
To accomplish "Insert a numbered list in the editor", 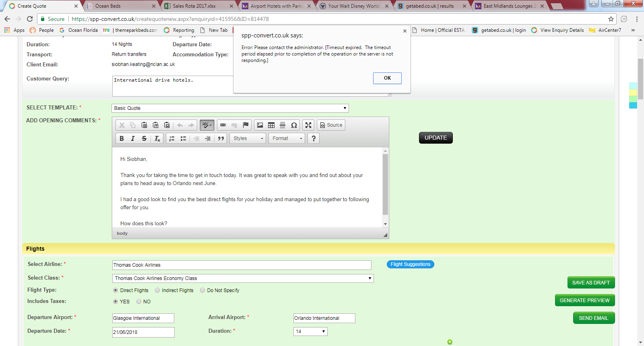I will point(172,138).
